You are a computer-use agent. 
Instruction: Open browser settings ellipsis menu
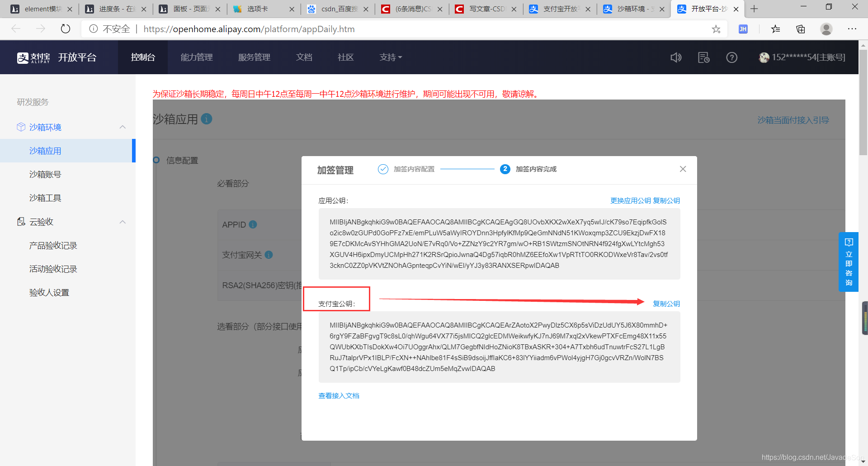(852, 29)
